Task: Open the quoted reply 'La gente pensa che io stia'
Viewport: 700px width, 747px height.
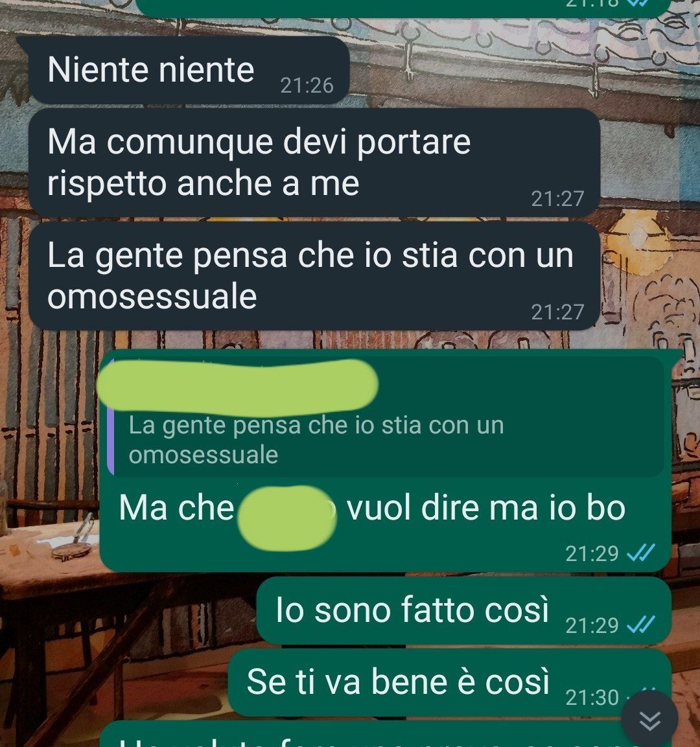Action: pos(388,417)
